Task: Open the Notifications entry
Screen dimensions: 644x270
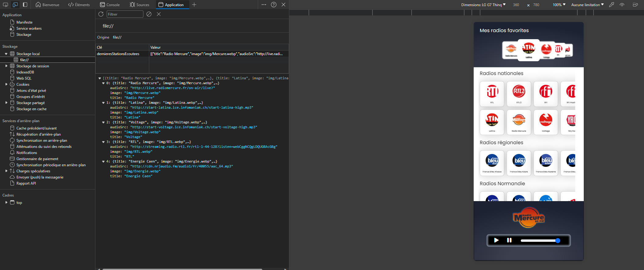Action: tap(27, 152)
